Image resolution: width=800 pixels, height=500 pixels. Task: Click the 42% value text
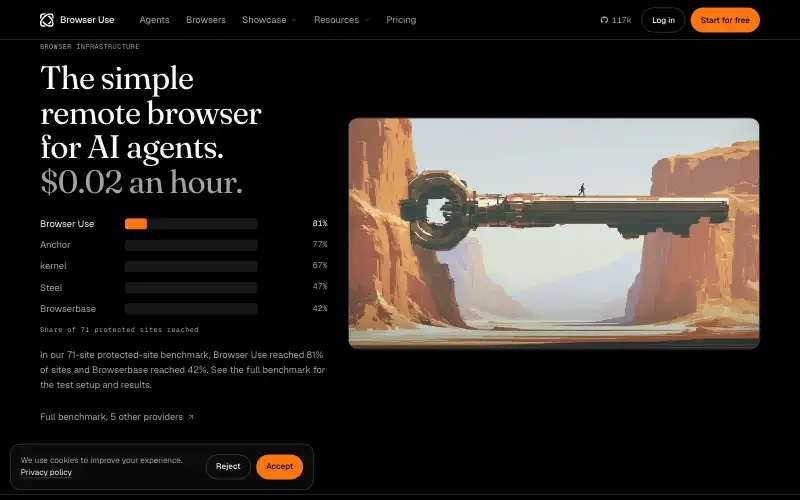click(x=320, y=308)
